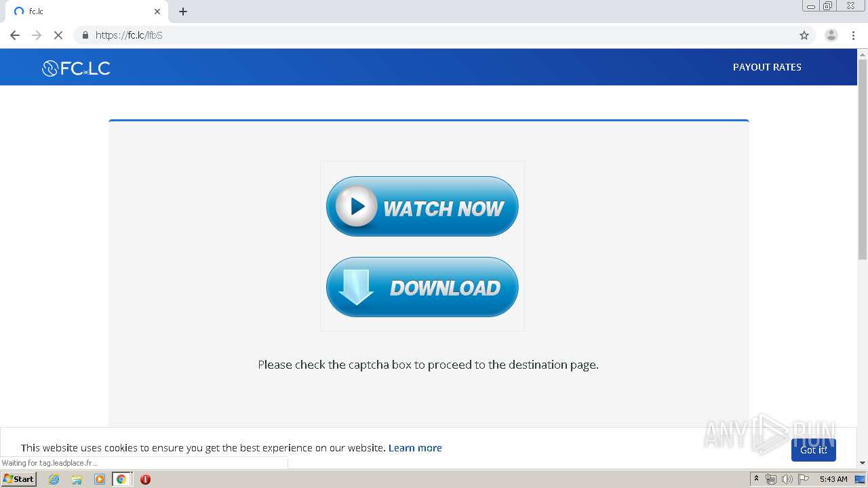This screenshot has width=868, height=488.
Task: Dismiss cookie notice with Got it!
Action: [813, 450]
